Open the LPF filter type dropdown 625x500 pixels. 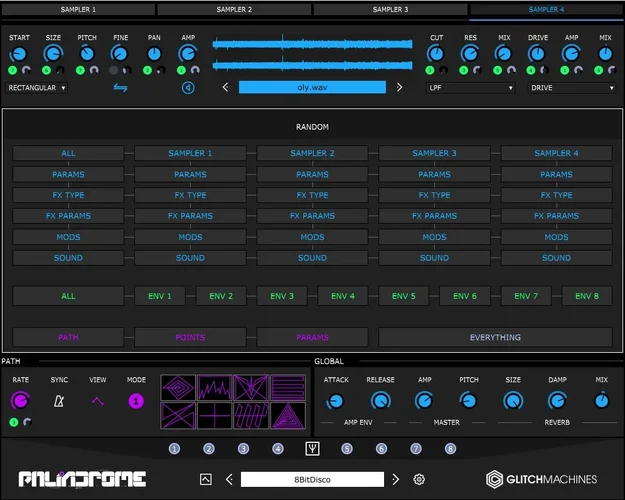point(469,88)
